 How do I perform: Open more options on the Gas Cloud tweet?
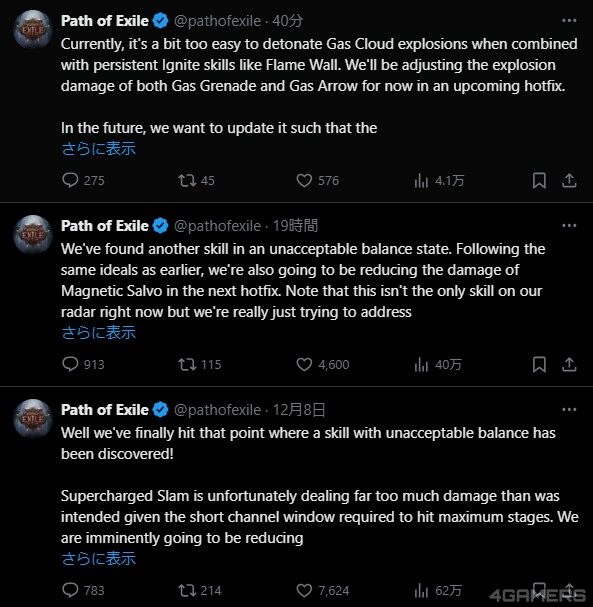point(569,21)
